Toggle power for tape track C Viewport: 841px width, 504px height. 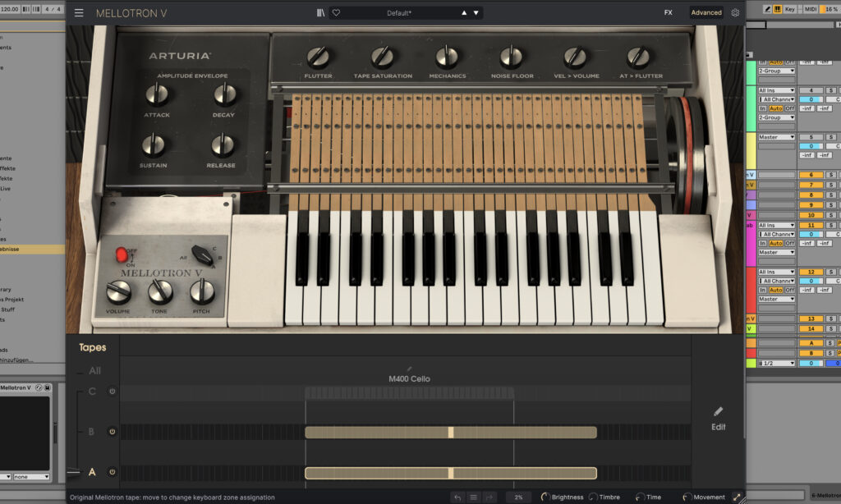[x=112, y=392]
